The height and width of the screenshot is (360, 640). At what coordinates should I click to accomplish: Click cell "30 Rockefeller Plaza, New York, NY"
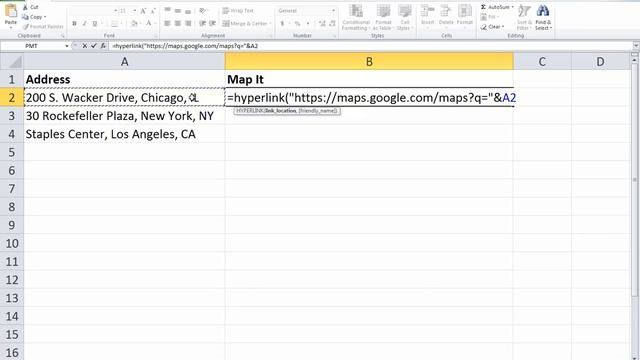[x=124, y=116]
